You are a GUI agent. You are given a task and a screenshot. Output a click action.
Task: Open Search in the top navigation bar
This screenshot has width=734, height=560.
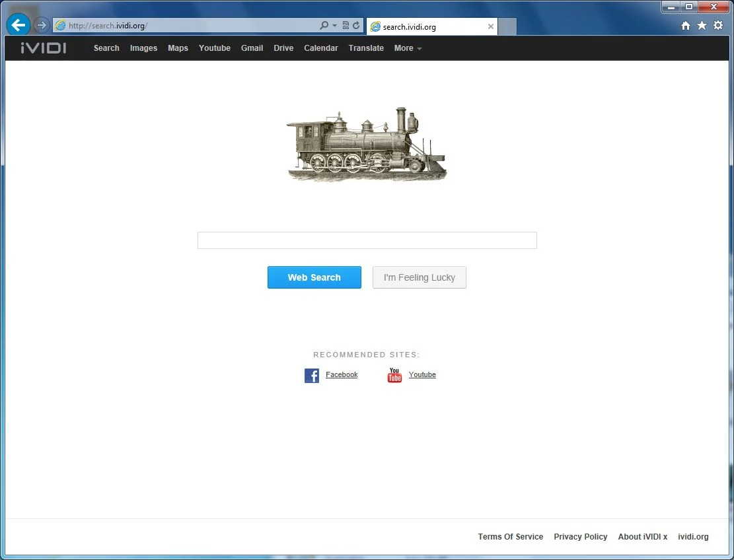pos(106,48)
